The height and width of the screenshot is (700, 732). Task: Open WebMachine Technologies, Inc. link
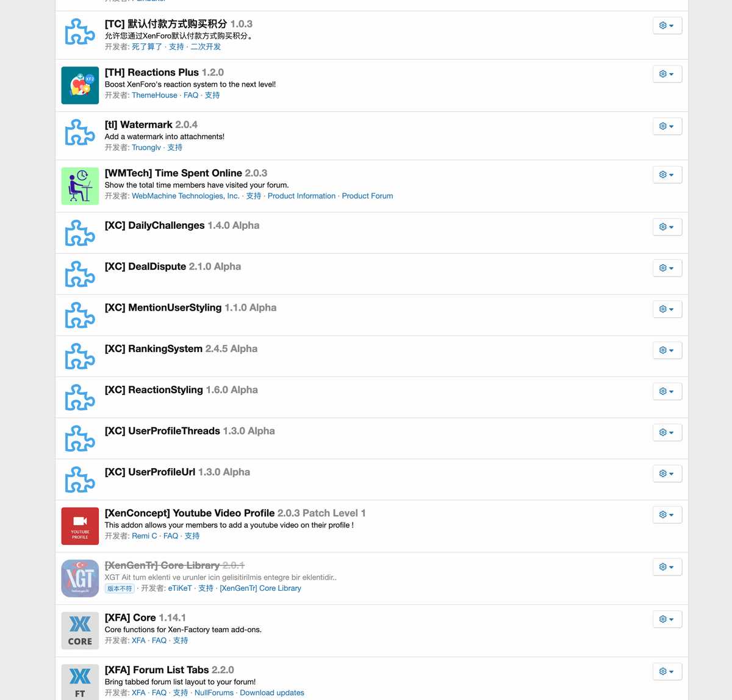185,196
